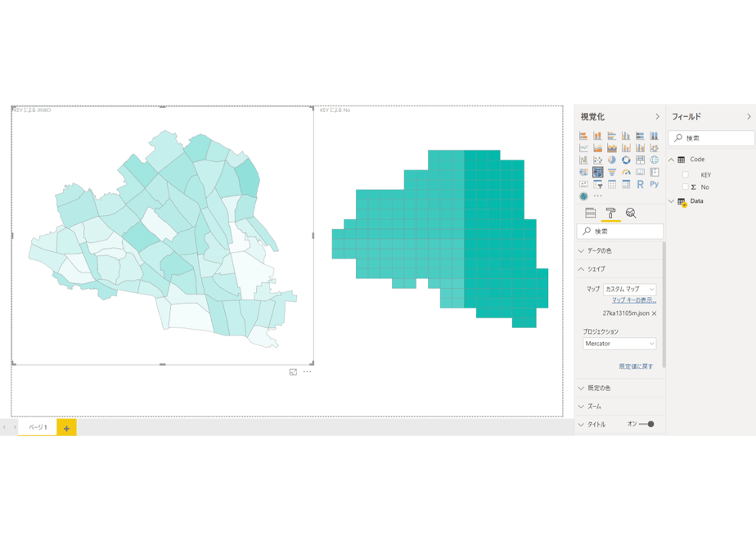Choose the scatter chart visualization icon
Image resolution: width=756 pixels, height=540 pixels.
[598, 160]
